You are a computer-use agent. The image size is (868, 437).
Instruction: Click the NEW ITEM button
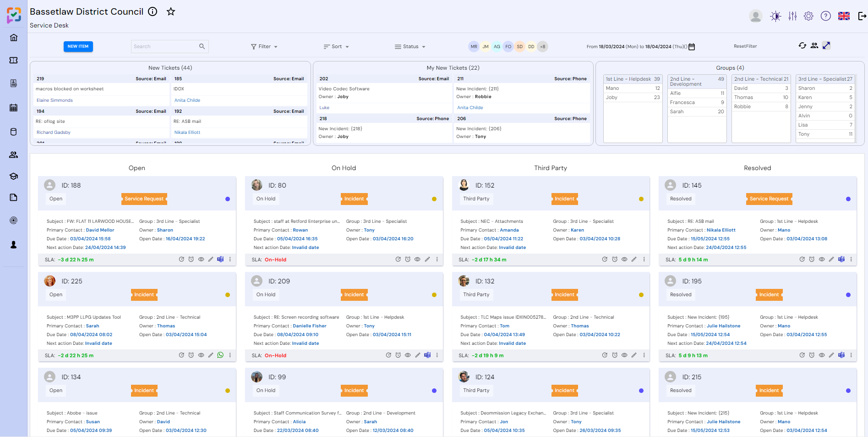(78, 46)
